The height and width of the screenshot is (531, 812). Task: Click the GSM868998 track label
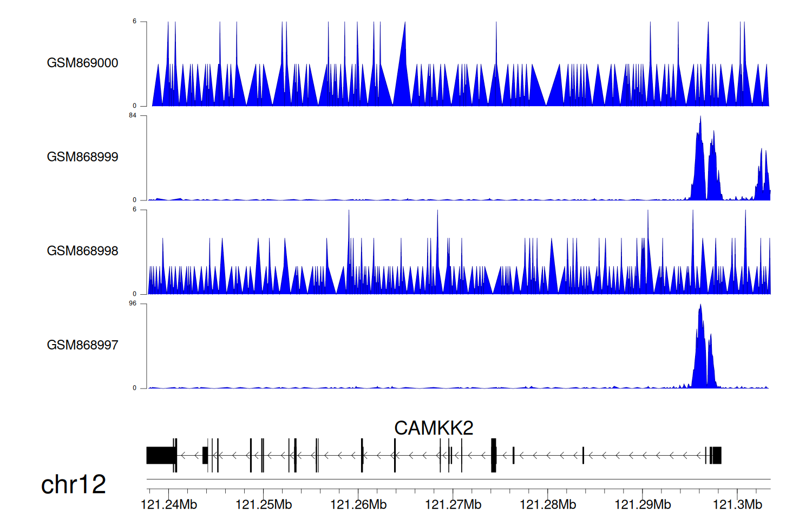point(82,251)
